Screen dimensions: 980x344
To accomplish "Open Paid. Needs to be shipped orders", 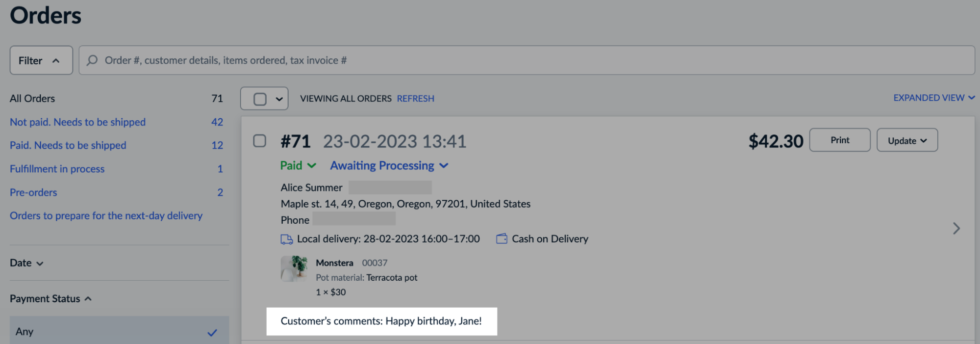I will [68, 145].
